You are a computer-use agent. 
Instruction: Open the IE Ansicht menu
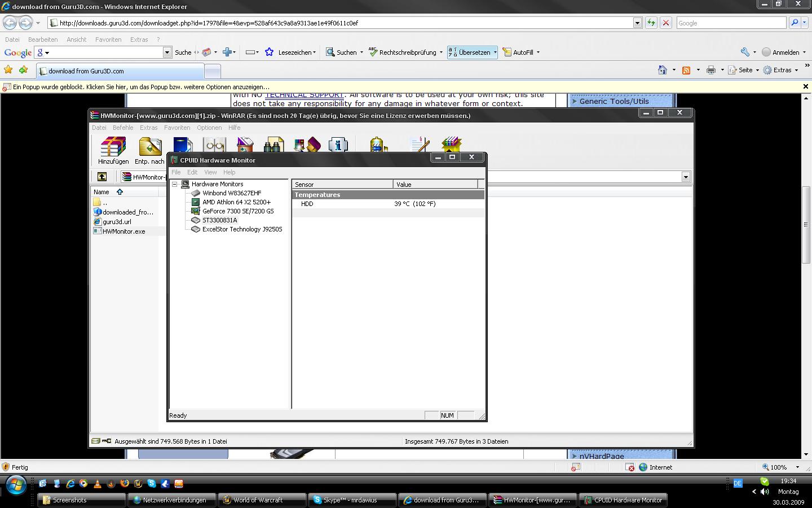click(76, 40)
